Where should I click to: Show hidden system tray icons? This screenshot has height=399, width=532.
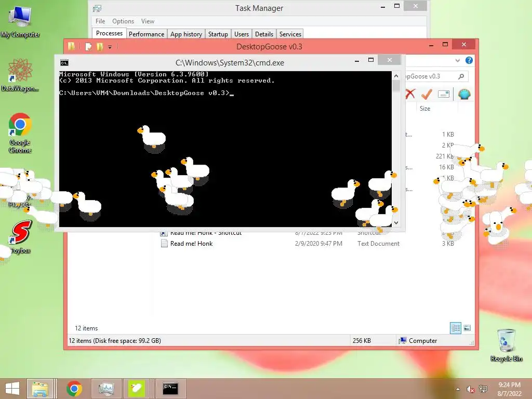(x=458, y=389)
